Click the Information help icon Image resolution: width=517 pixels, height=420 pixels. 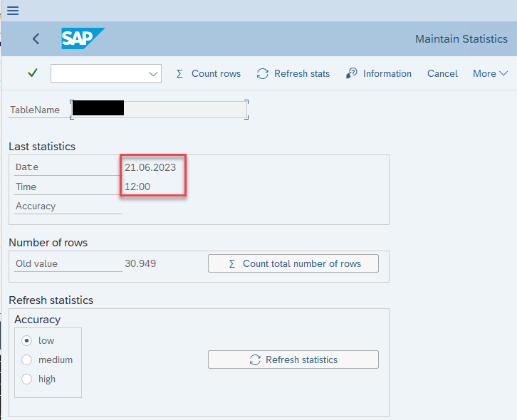tap(352, 73)
